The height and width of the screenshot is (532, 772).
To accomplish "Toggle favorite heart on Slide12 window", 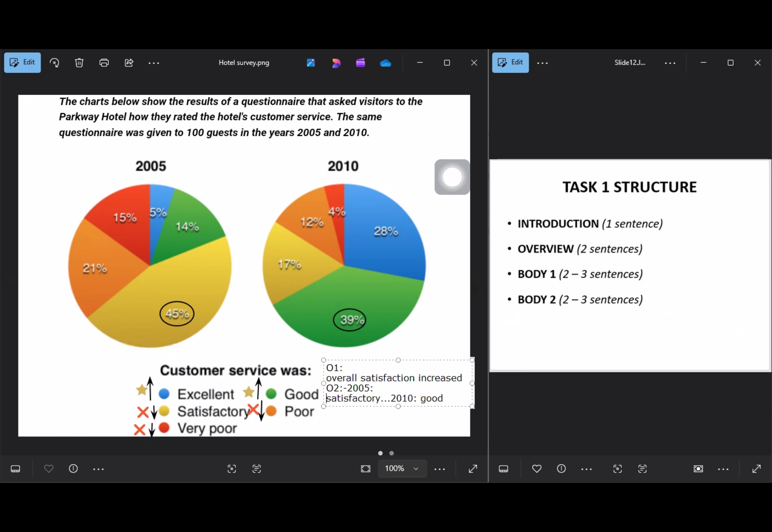I will tap(537, 469).
